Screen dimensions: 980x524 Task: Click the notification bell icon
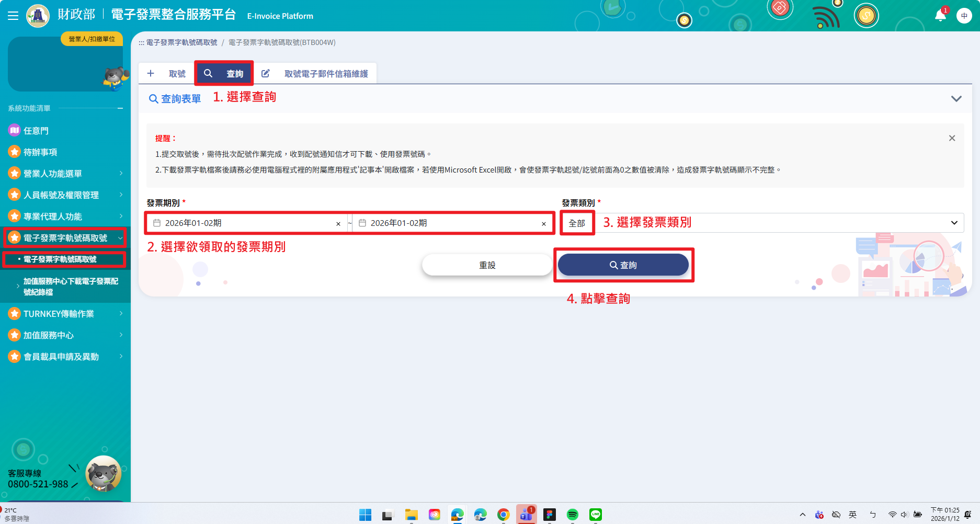pos(940,16)
